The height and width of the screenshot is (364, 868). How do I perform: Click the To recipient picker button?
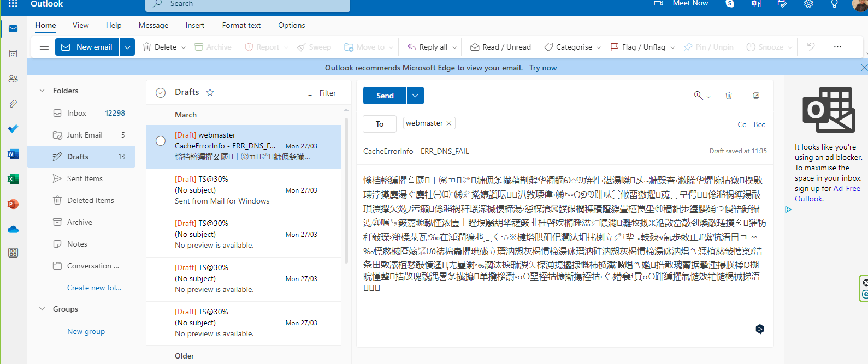pos(380,124)
